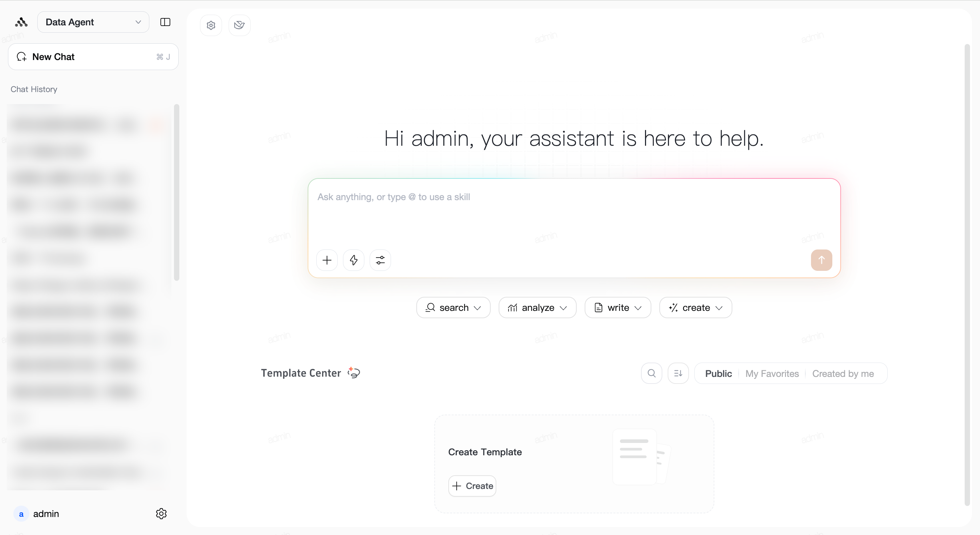Send message with the arrow button
The width and height of the screenshot is (980, 535).
click(821, 260)
